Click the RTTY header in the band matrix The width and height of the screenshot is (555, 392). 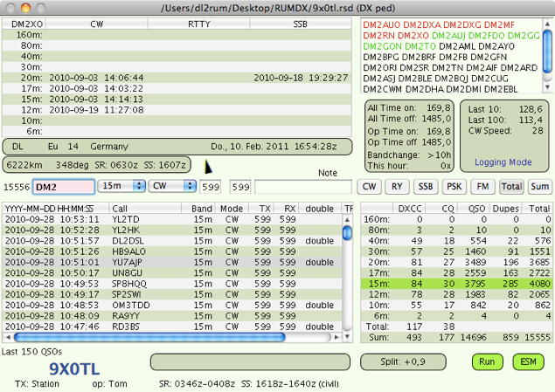click(199, 25)
